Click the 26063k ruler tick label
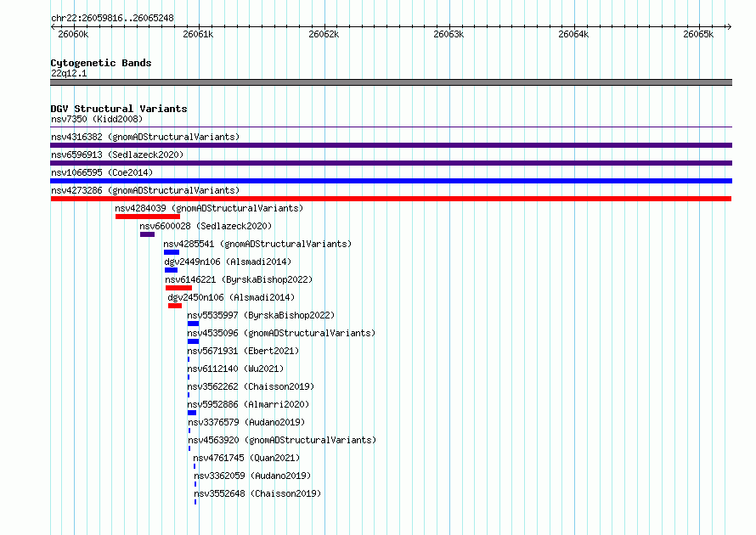Viewport: 756px width, 535px height. coord(449,34)
